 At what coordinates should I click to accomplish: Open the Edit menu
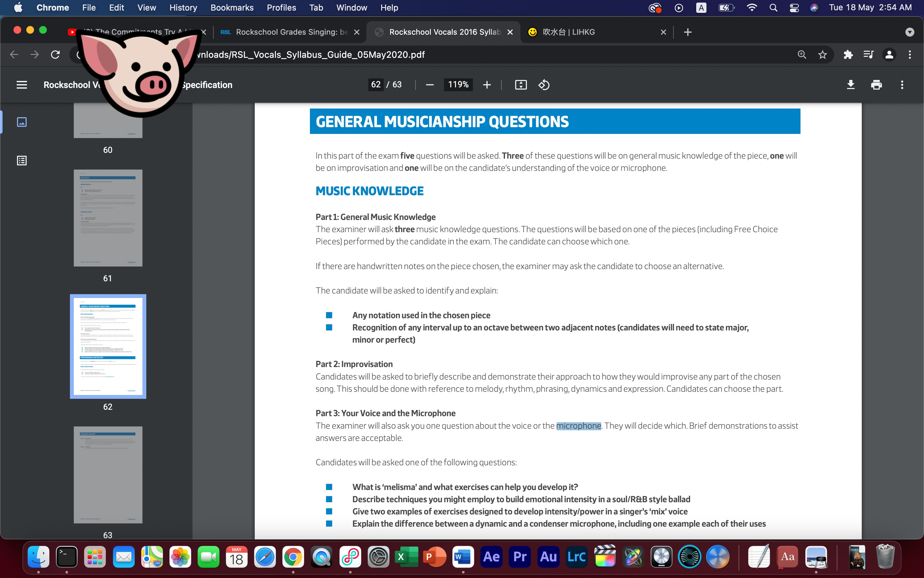point(116,8)
